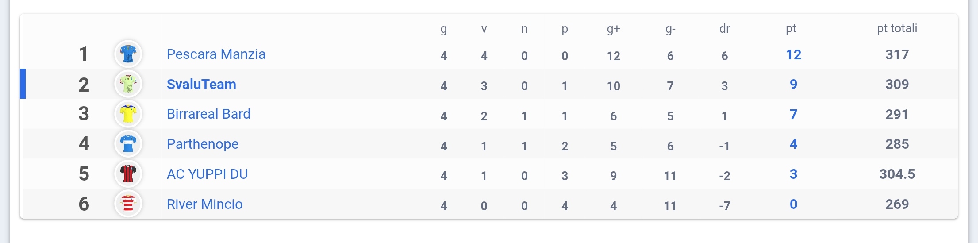Click the 'g+' goals scored header

[613, 29]
